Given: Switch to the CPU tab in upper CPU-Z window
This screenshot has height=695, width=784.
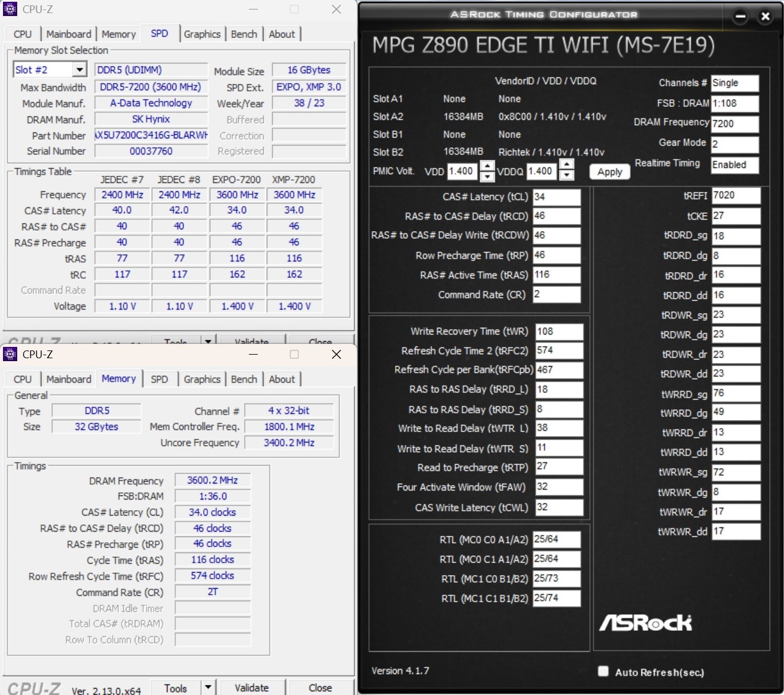Looking at the screenshot, I should pyautogui.click(x=23, y=34).
